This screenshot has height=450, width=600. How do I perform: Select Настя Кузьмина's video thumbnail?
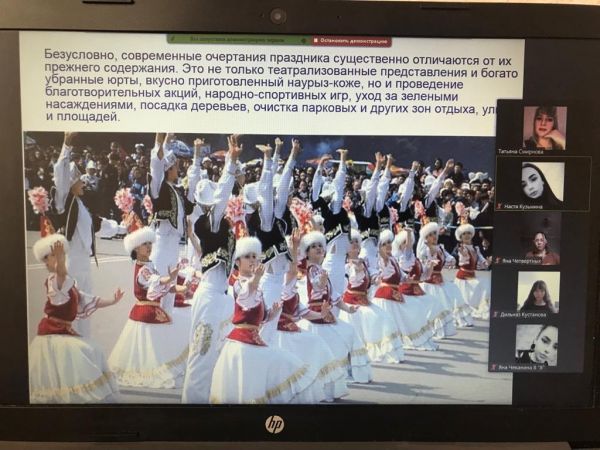point(544,181)
